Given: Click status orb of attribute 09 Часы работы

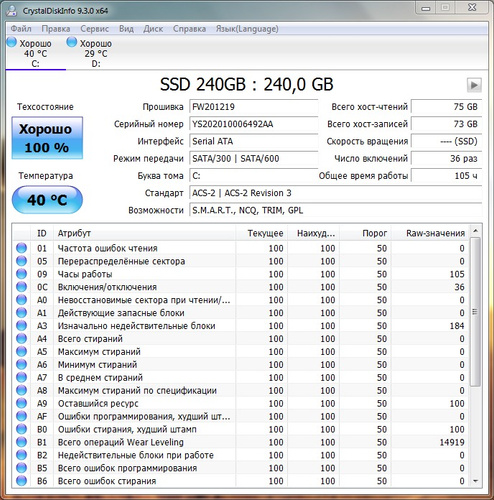Looking at the screenshot, I should (22, 274).
